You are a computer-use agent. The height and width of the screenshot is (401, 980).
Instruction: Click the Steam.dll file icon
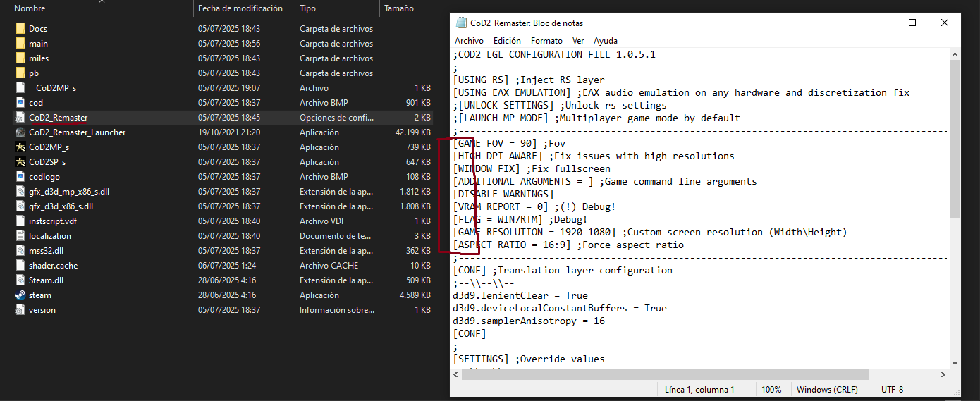coord(20,280)
